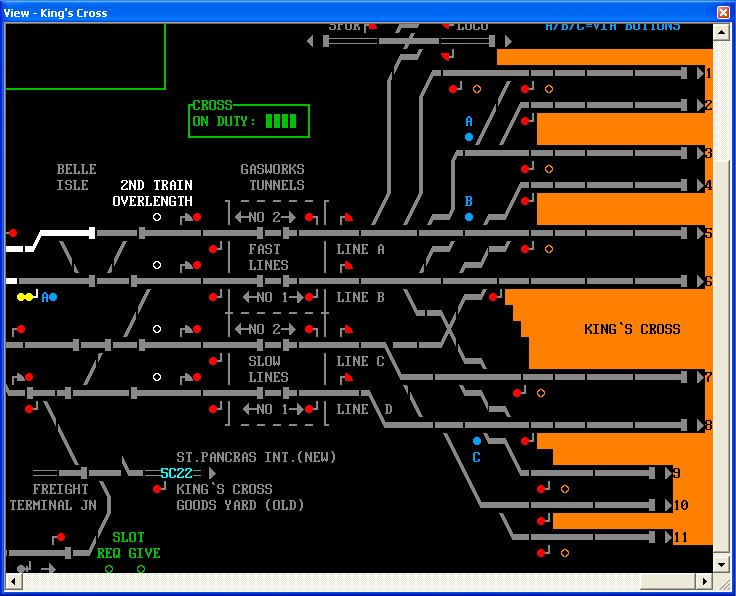736x596 pixels.
Task: Click red shunt signal above LINE C label
Action: coord(348,329)
